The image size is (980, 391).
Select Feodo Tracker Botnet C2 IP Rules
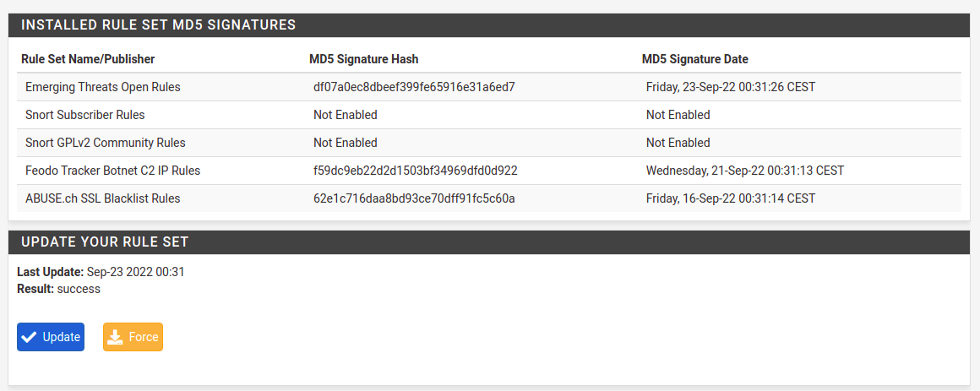coord(113,171)
